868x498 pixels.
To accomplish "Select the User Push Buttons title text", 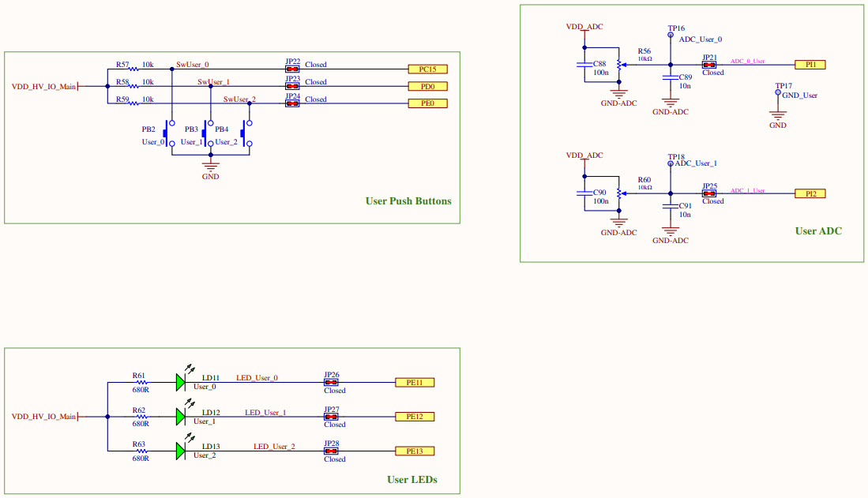I will tap(408, 201).
